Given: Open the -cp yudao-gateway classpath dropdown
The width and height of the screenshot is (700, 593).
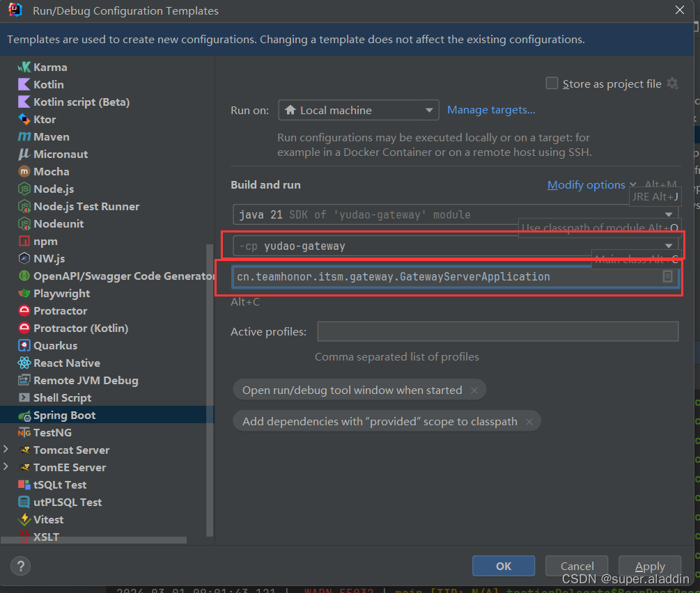Looking at the screenshot, I should tap(456, 246).
